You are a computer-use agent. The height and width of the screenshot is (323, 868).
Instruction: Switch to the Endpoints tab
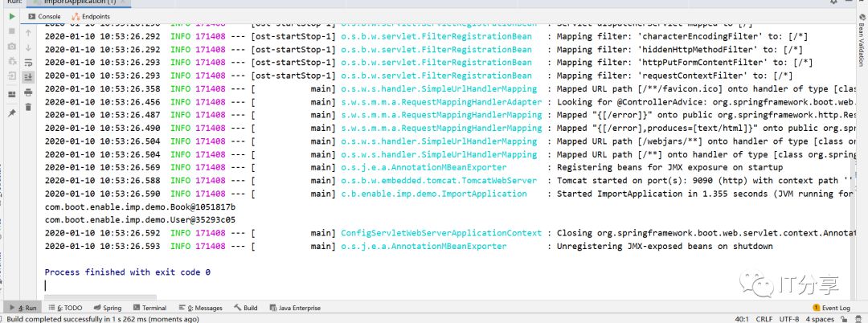pos(92,17)
